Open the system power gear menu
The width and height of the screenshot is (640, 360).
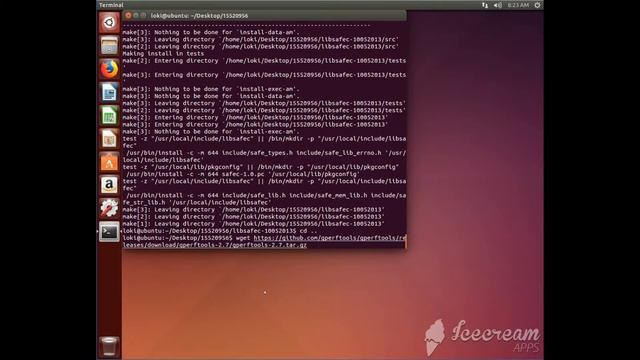(x=537, y=5)
